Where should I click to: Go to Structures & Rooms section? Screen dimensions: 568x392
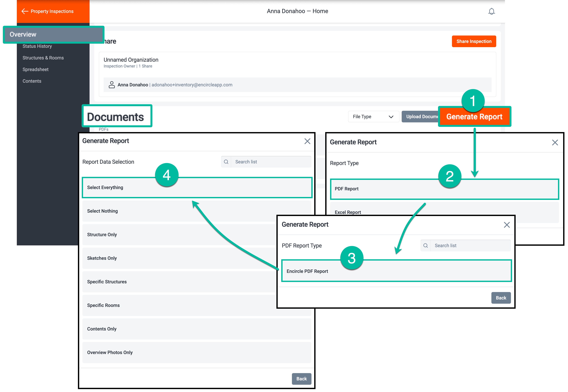43,58
